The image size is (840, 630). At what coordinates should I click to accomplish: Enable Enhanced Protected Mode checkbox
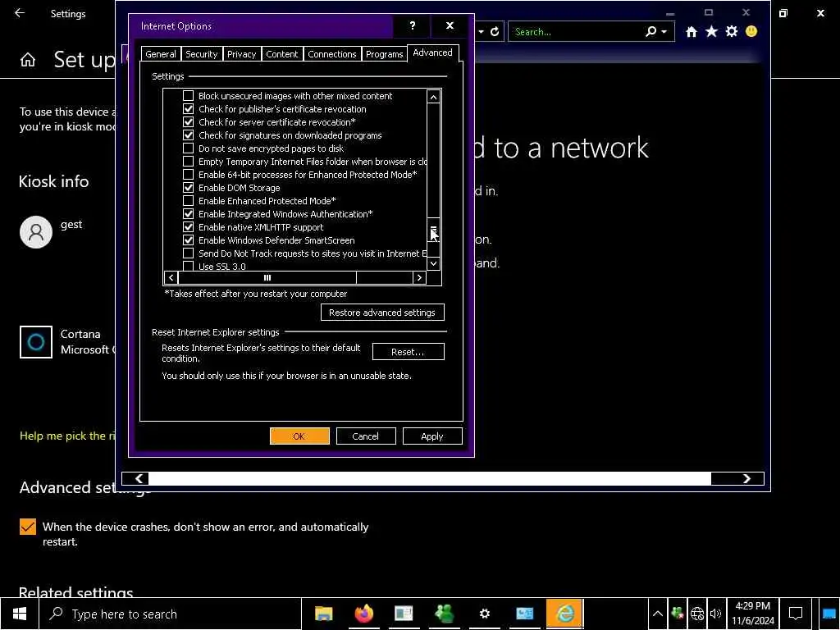click(188, 201)
